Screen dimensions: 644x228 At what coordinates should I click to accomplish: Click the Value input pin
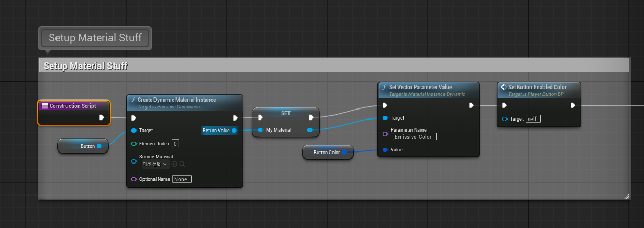pyautogui.click(x=385, y=150)
